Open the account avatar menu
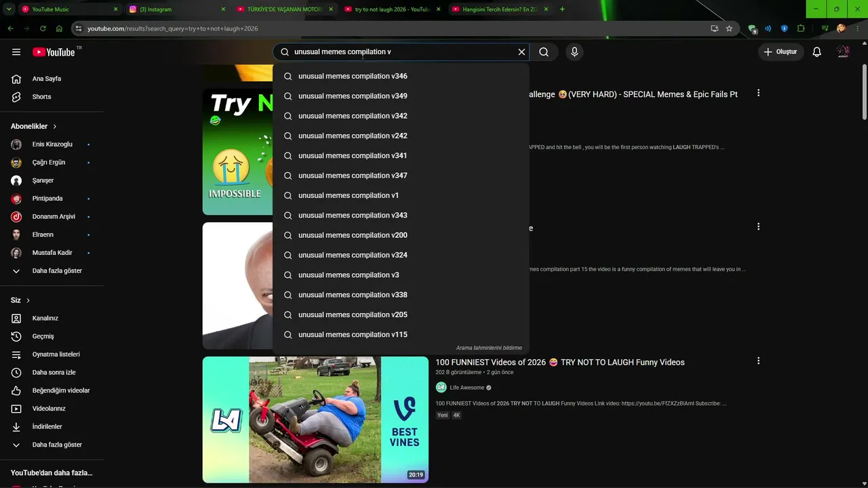The width and height of the screenshot is (868, 488). (x=843, y=52)
